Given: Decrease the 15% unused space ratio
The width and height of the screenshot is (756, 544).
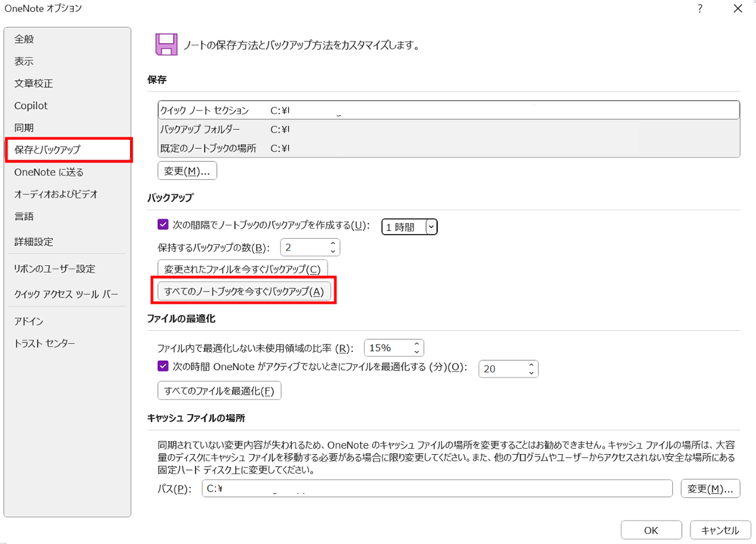Looking at the screenshot, I should (417, 352).
